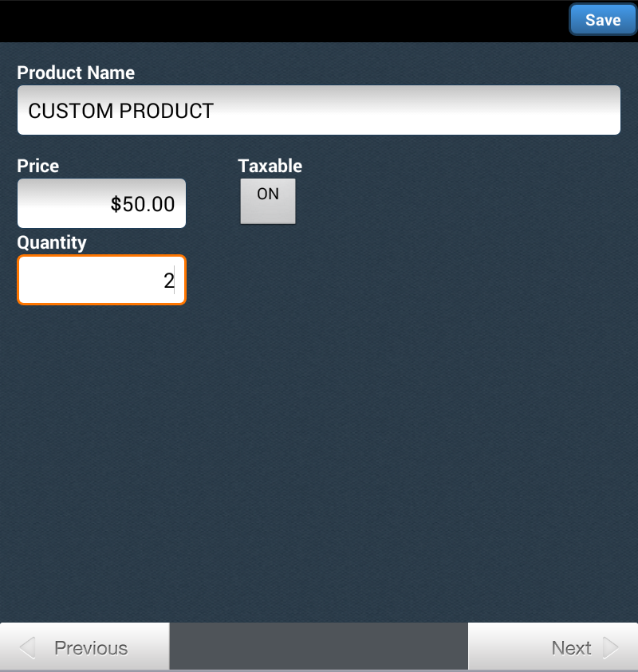The width and height of the screenshot is (638, 672).
Task: Click the "Price" label
Action: [x=38, y=166]
